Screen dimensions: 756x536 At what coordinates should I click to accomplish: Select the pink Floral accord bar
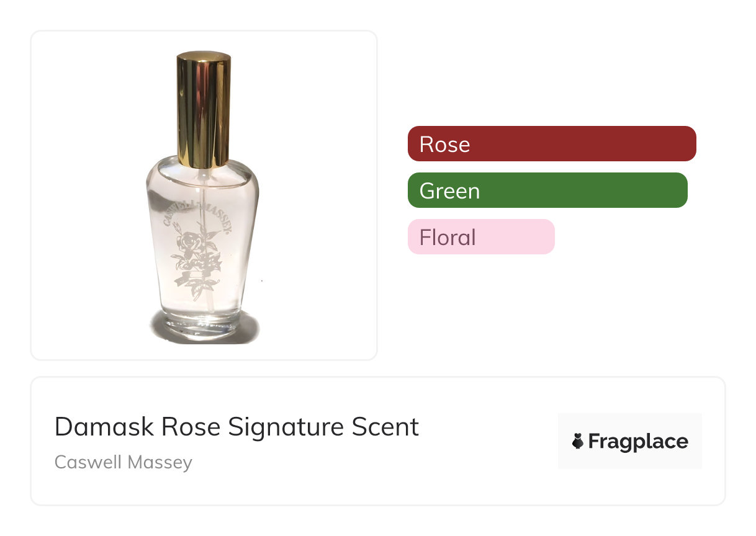point(481,237)
